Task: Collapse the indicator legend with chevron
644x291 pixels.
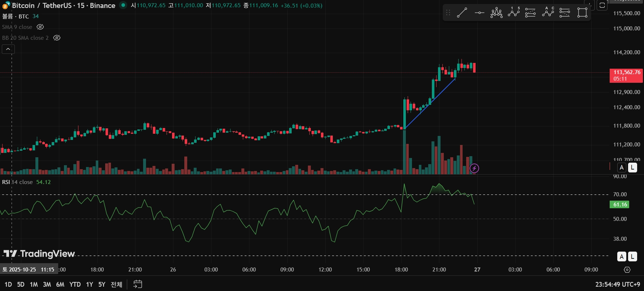Action: [x=8, y=49]
